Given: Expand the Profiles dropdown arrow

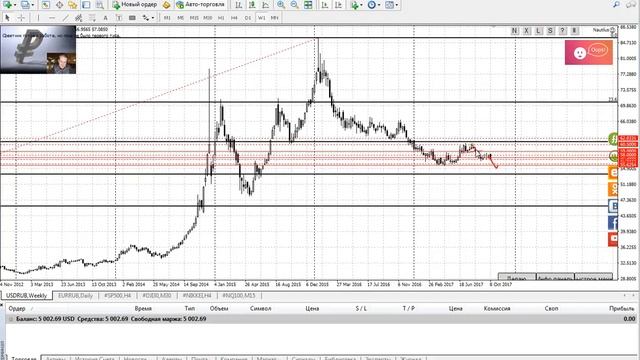Looking at the screenshot, I should 33,5.
